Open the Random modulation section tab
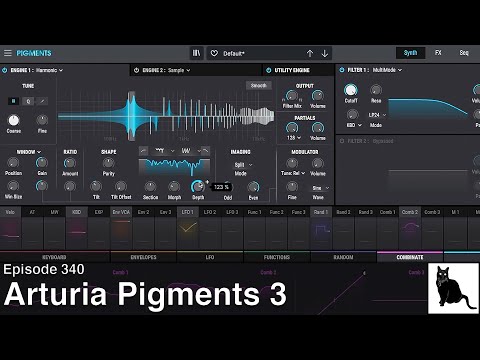The width and height of the screenshot is (480, 360). tap(343, 257)
